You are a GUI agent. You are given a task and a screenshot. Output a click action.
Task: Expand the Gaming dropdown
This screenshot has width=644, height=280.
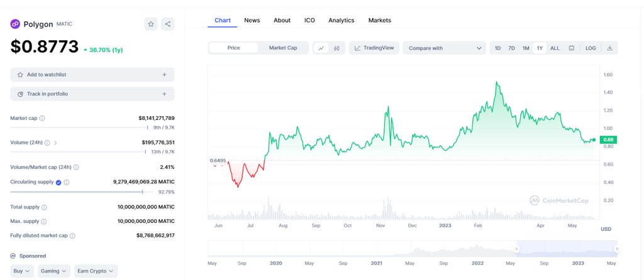click(x=54, y=271)
